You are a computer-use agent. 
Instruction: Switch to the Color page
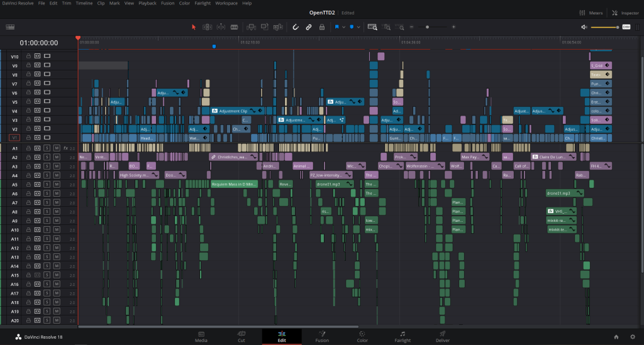pyautogui.click(x=362, y=337)
